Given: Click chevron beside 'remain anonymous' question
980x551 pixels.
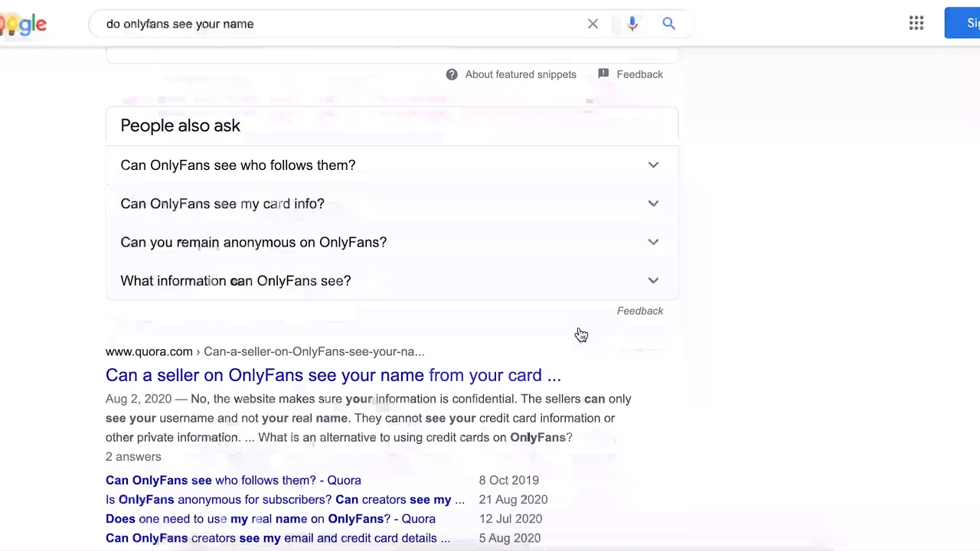Looking at the screenshot, I should [x=653, y=242].
